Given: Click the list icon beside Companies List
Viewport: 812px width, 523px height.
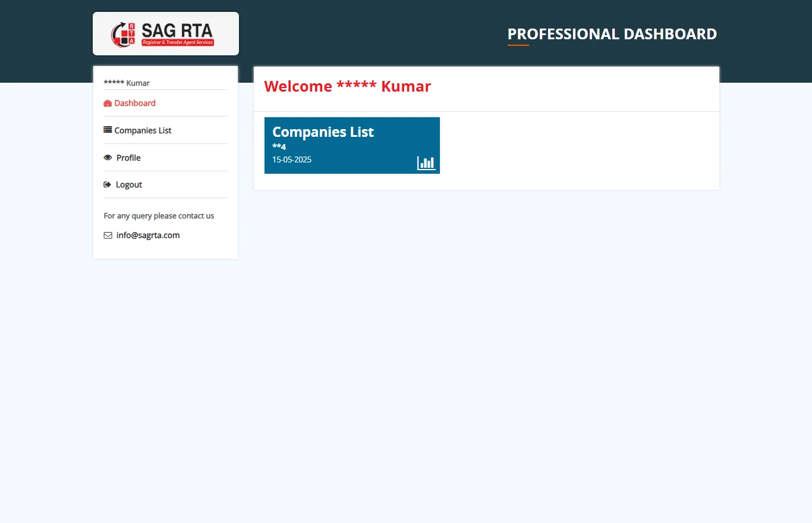Looking at the screenshot, I should [108, 130].
